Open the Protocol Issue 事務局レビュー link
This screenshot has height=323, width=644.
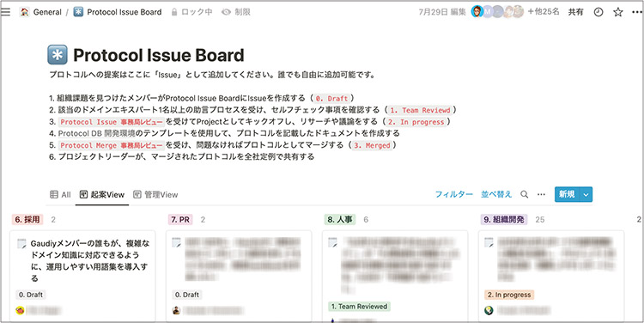point(112,122)
